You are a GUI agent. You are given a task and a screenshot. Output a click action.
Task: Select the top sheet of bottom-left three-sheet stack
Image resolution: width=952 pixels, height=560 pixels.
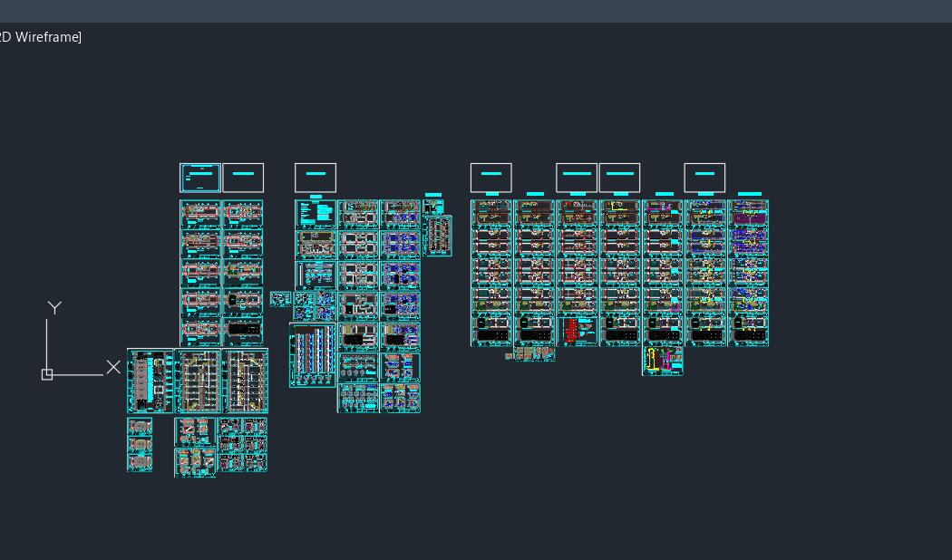click(x=140, y=427)
